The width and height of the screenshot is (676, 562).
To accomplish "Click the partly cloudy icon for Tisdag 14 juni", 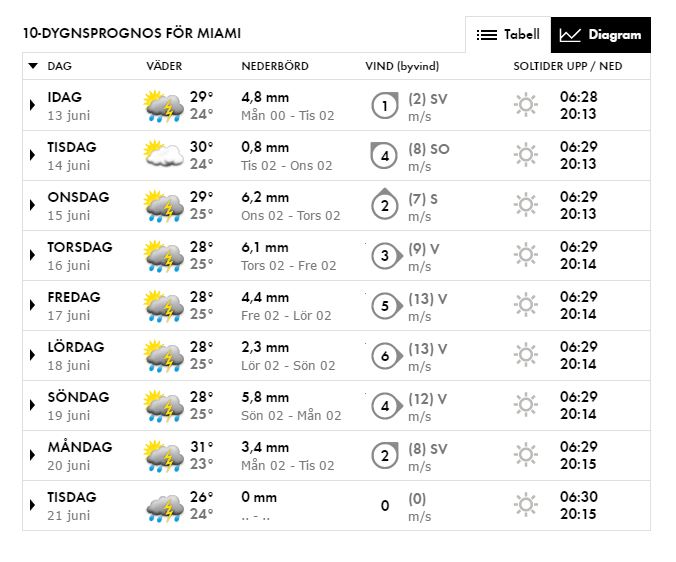I will tap(163, 155).
